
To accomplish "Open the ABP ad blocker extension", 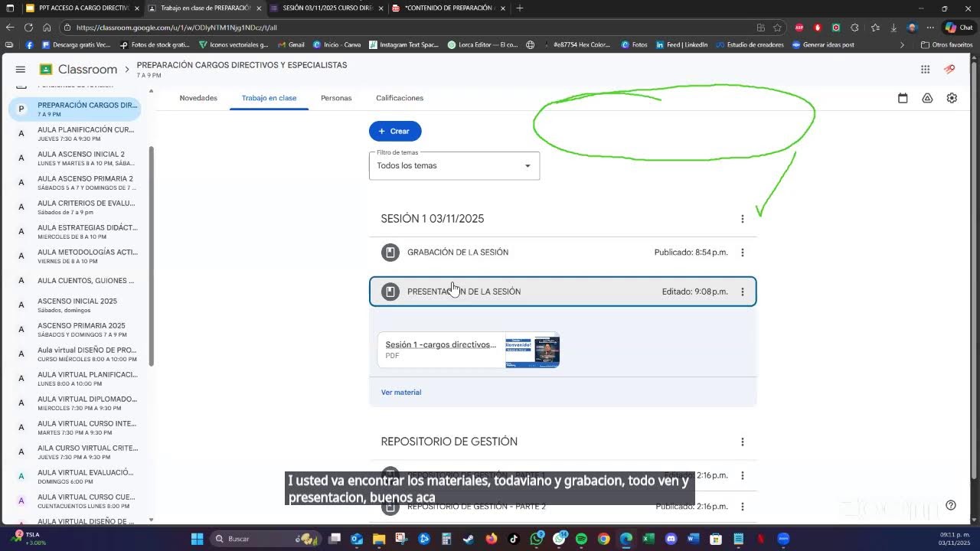I will [799, 27].
